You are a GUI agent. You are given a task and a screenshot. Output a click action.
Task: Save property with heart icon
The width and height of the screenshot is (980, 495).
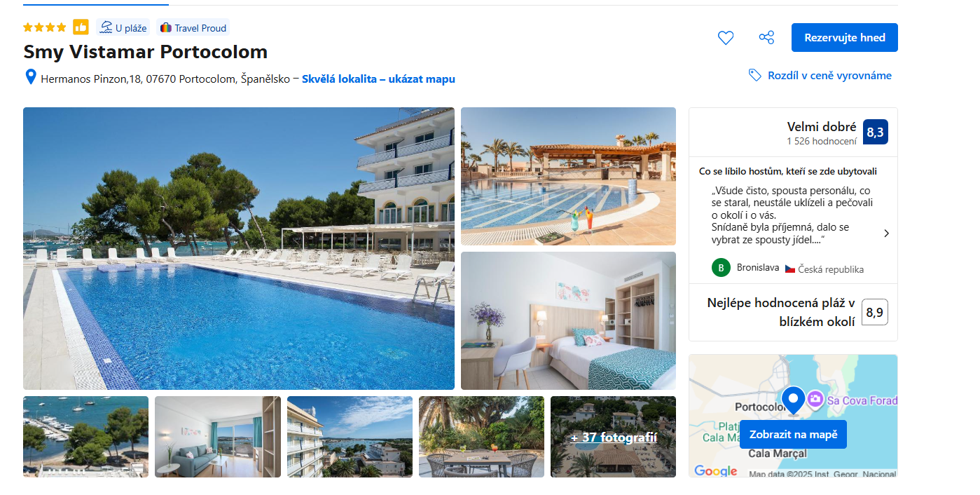726,38
